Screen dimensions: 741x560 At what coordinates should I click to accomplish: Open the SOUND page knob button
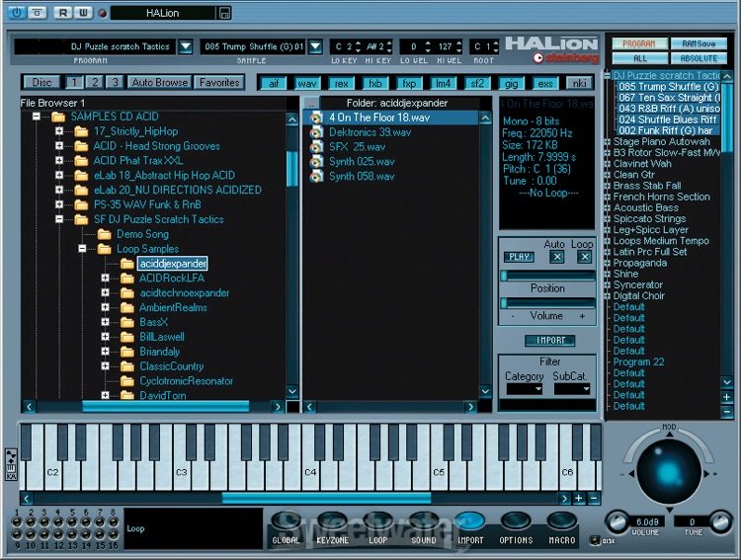tap(424, 522)
